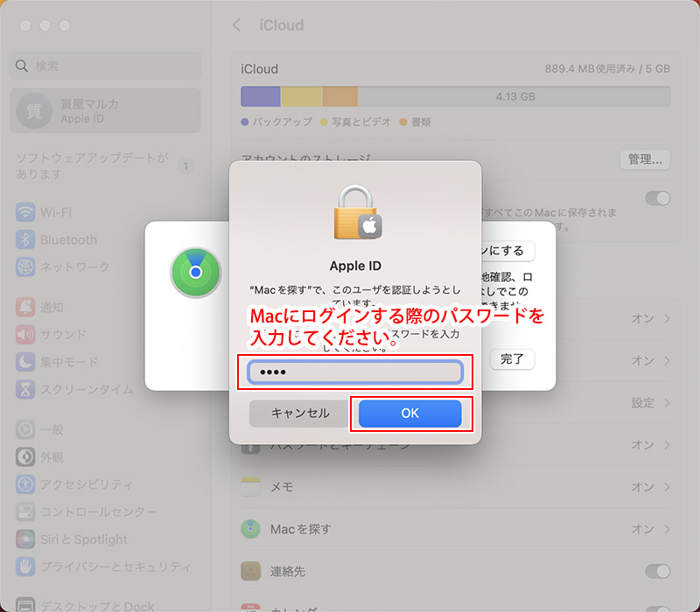Open 集中モード focus mode icon
The image size is (700, 612).
25,361
